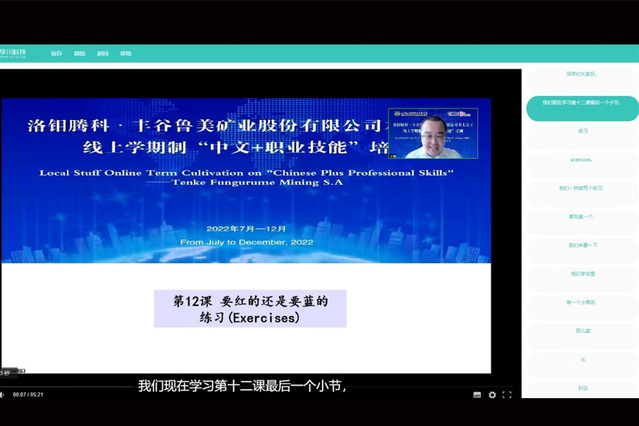Click the first menu item in teal header
This screenshot has height=426, width=639.
coord(56,53)
